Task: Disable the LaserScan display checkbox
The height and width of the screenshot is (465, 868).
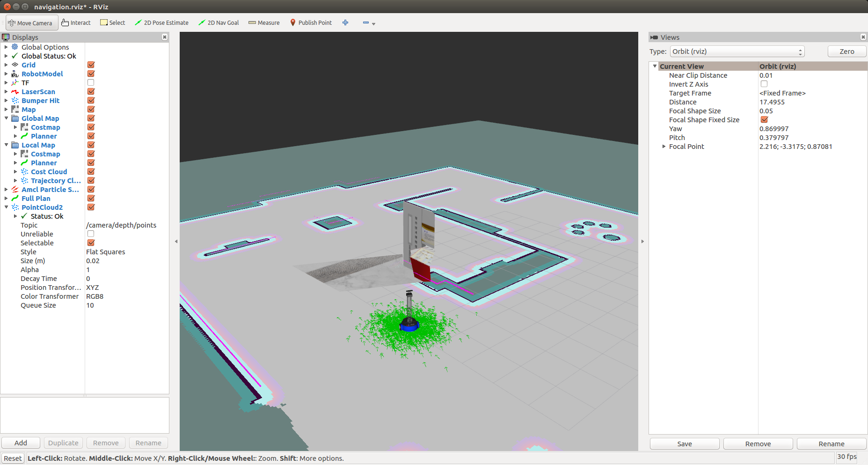Action: click(x=91, y=92)
